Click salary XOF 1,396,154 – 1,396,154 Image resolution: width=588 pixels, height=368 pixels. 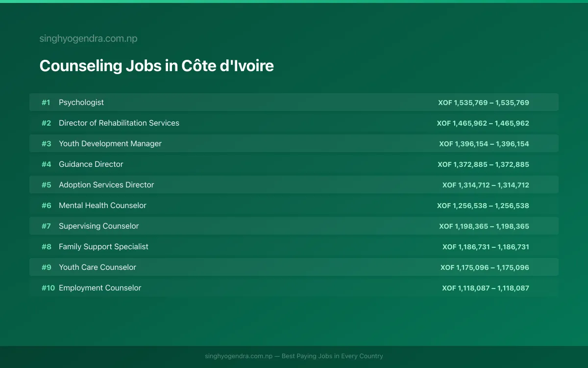(x=484, y=144)
